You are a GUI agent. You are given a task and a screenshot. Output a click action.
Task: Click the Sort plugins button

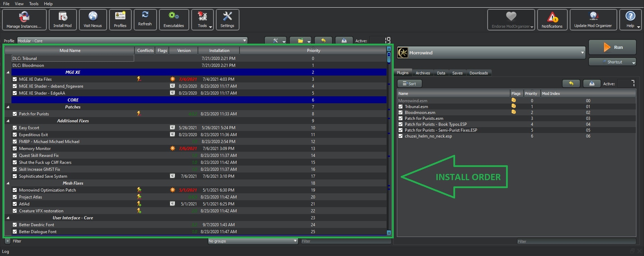click(409, 84)
